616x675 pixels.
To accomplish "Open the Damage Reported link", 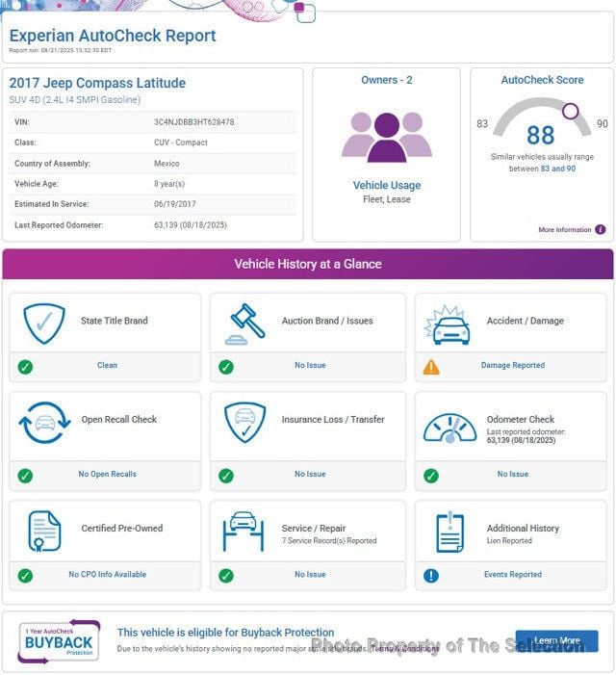I will (x=513, y=365).
